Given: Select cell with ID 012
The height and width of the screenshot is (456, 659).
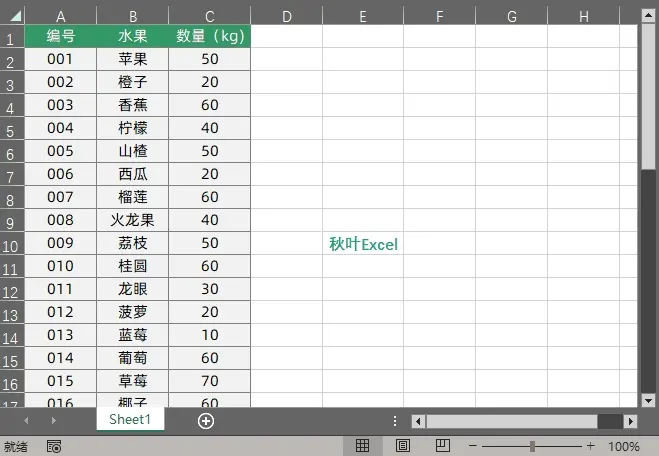Looking at the screenshot, I should (x=61, y=312).
